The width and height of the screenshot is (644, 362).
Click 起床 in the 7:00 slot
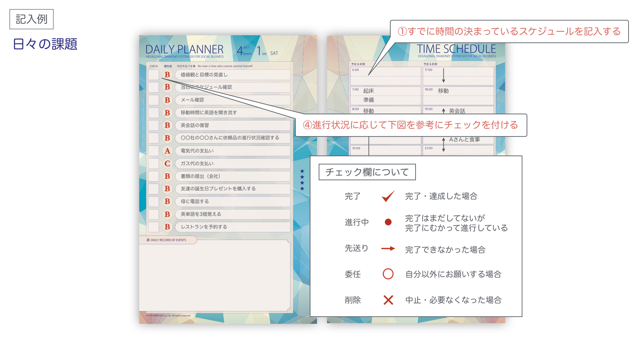tap(369, 91)
